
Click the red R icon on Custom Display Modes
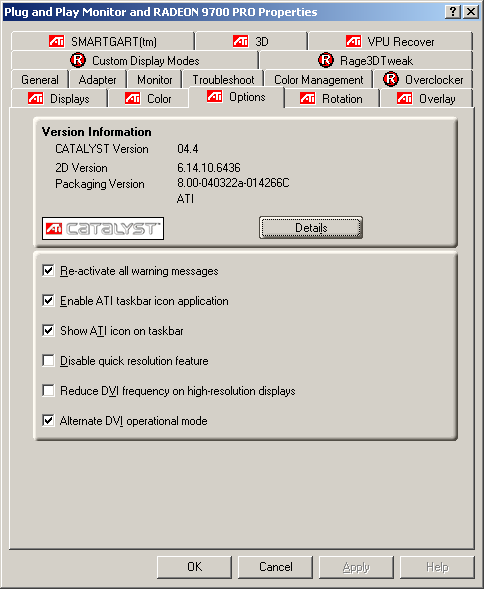(78, 60)
